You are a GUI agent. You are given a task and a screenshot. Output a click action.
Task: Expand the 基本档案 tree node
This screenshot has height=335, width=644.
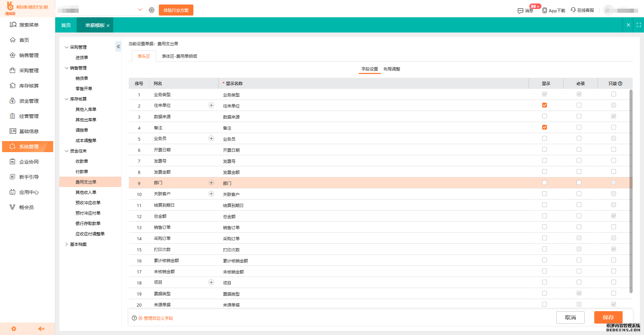67,244
